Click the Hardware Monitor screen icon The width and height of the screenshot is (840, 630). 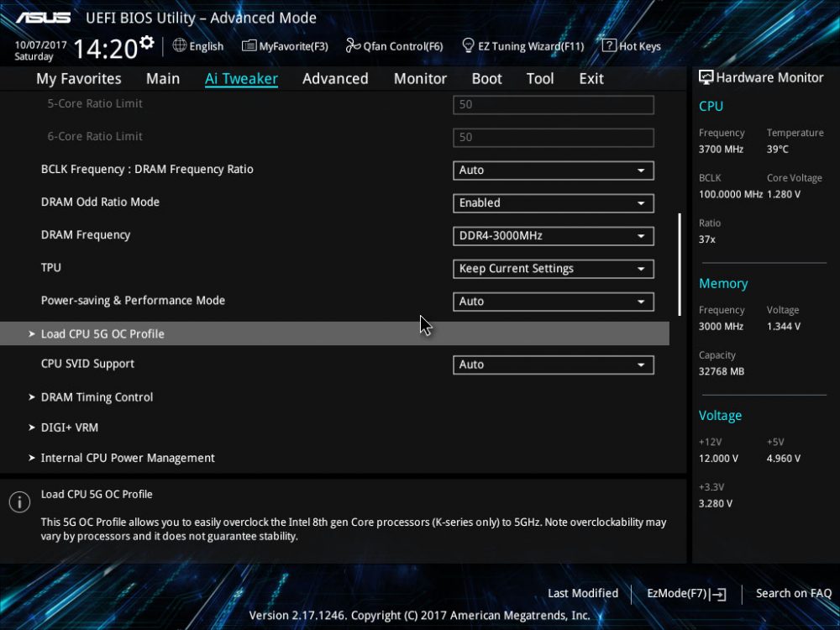706,77
